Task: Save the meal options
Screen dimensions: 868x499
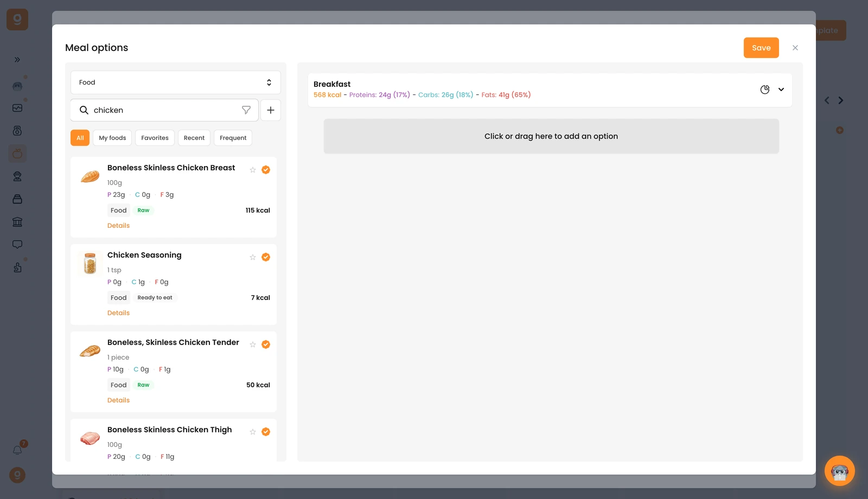Action: click(x=761, y=48)
